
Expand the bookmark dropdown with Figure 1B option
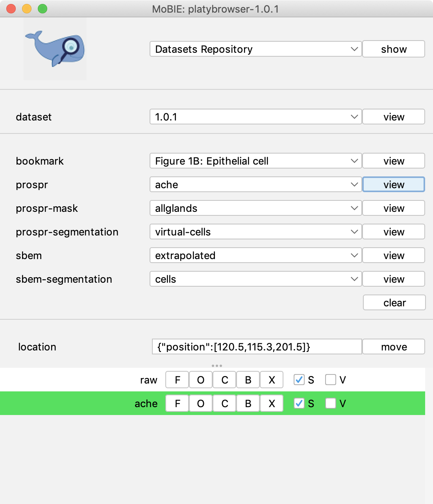[255, 161]
